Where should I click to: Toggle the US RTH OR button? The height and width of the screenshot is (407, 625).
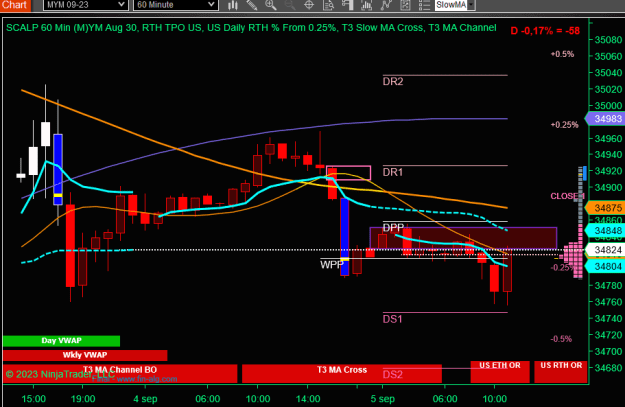click(x=561, y=372)
